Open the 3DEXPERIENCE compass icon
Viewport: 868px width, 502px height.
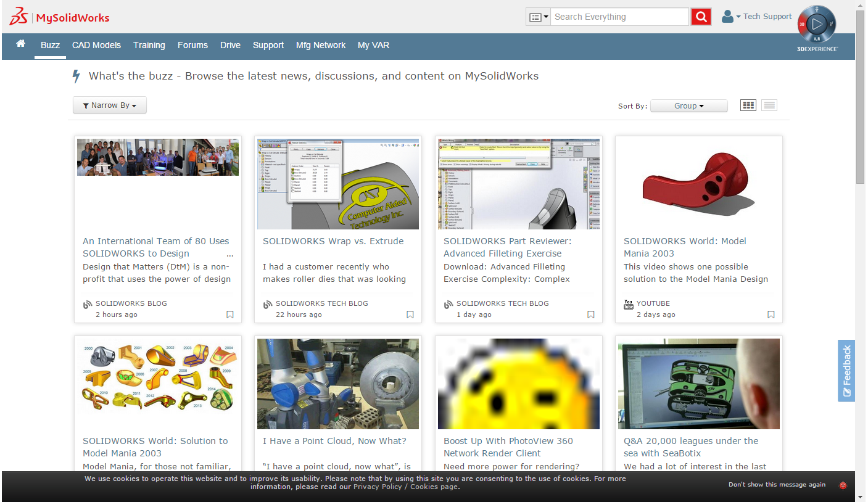816,25
